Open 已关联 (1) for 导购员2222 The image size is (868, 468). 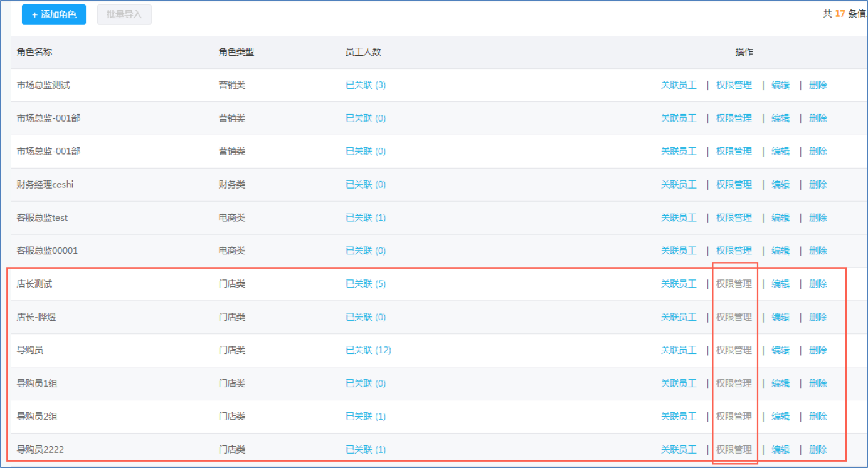pyautogui.click(x=366, y=450)
